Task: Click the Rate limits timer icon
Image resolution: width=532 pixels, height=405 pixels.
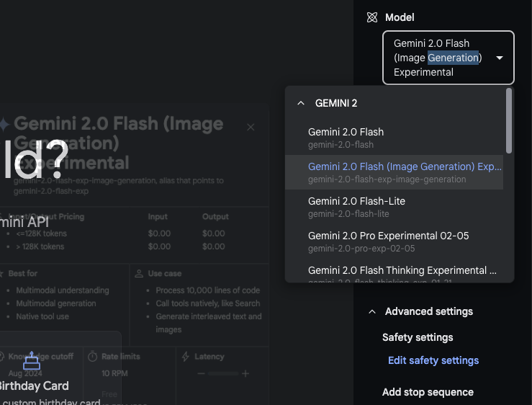Action: [x=93, y=357]
